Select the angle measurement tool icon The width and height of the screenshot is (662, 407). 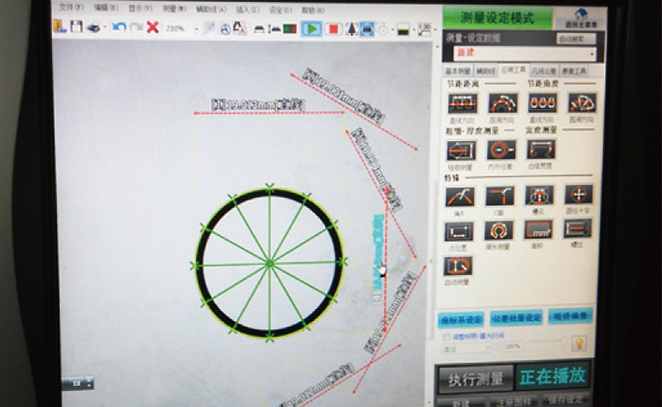[x=459, y=195]
